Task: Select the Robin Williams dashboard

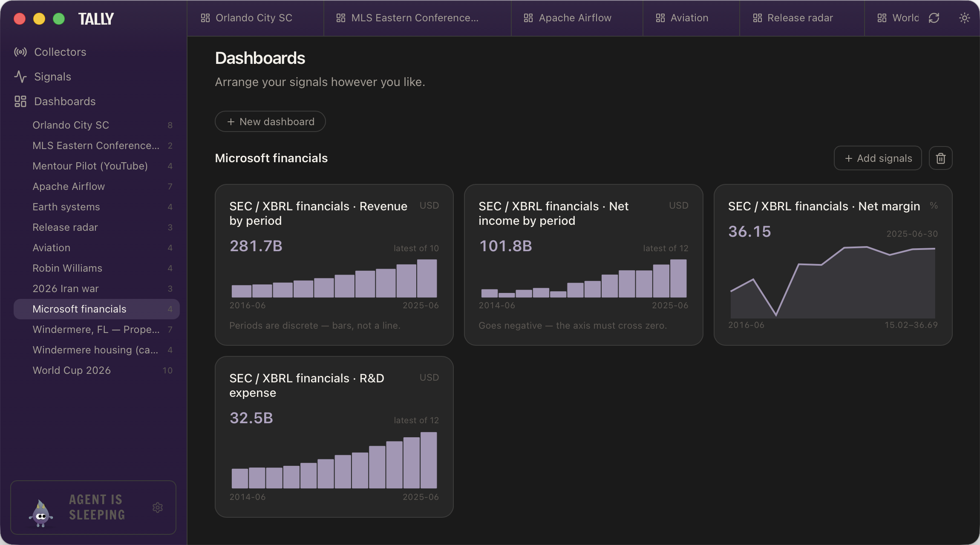Action: pos(96,268)
